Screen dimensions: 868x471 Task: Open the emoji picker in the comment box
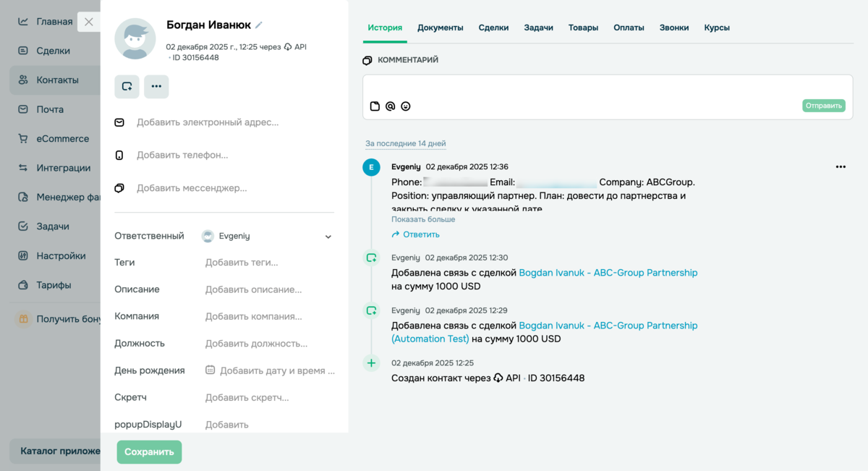(x=406, y=106)
